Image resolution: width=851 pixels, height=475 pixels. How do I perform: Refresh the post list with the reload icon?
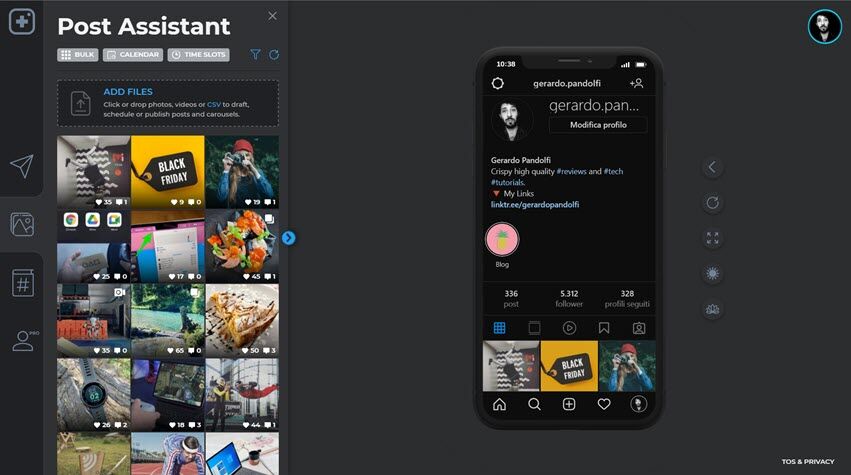click(x=274, y=54)
